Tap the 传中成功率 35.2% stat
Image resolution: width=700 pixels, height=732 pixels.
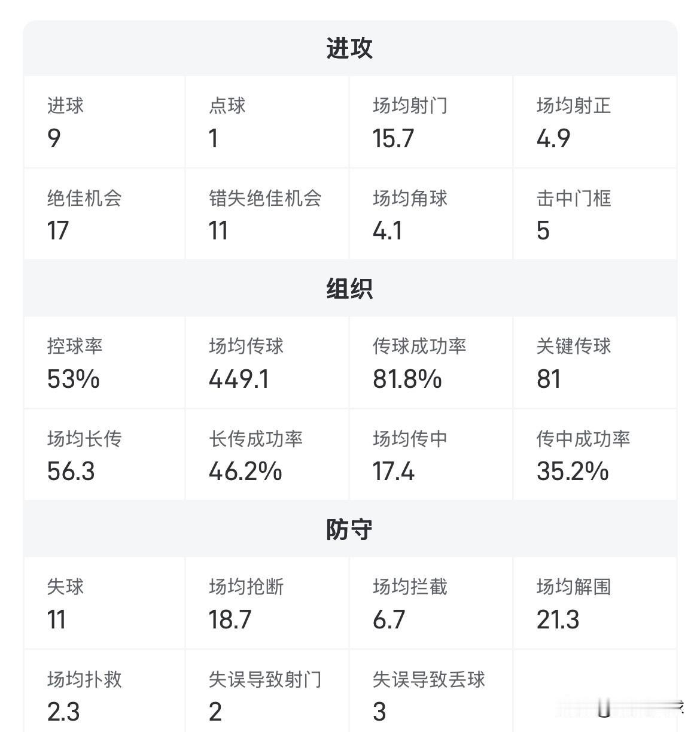tap(595, 455)
